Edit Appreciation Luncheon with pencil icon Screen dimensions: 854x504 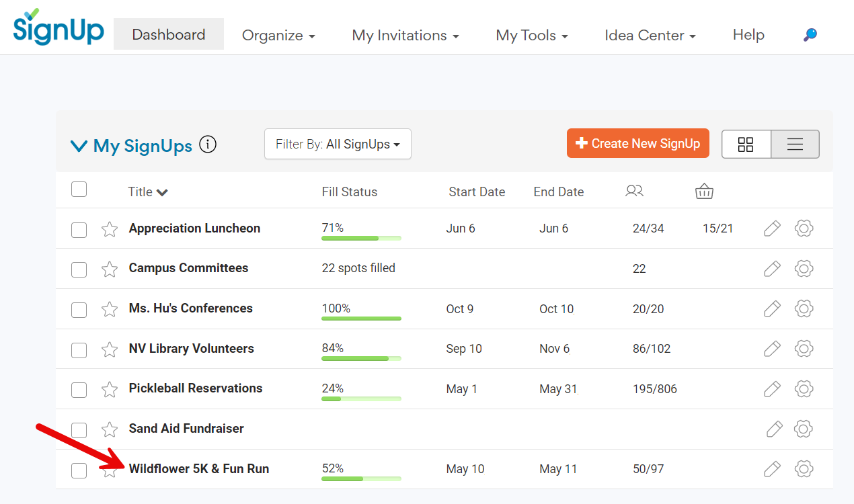click(772, 228)
